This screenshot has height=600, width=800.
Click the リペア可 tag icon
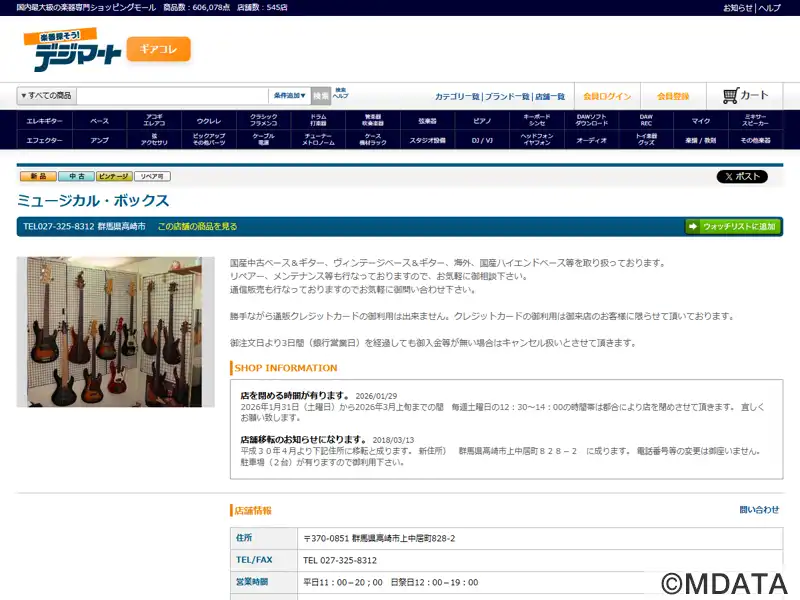(x=152, y=177)
